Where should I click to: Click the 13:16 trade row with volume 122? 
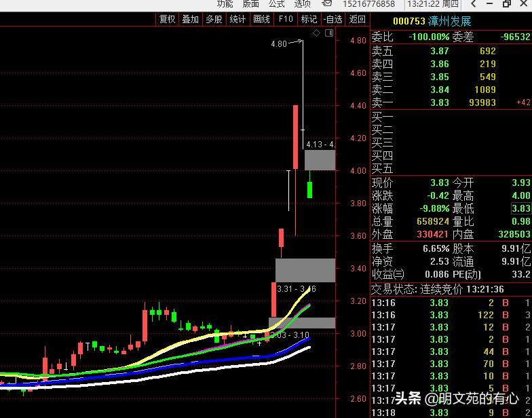point(451,315)
